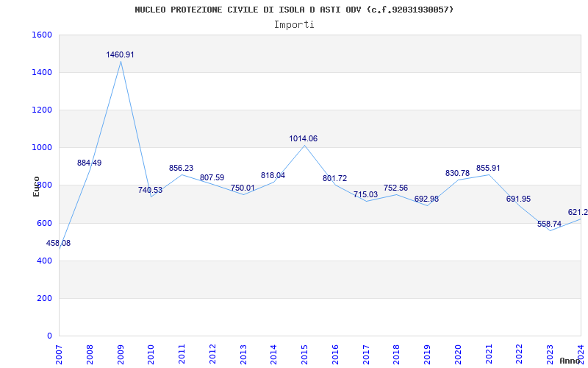Click the 2009 x-axis year label
Viewport: 588px width, 368px height.
tap(121, 353)
